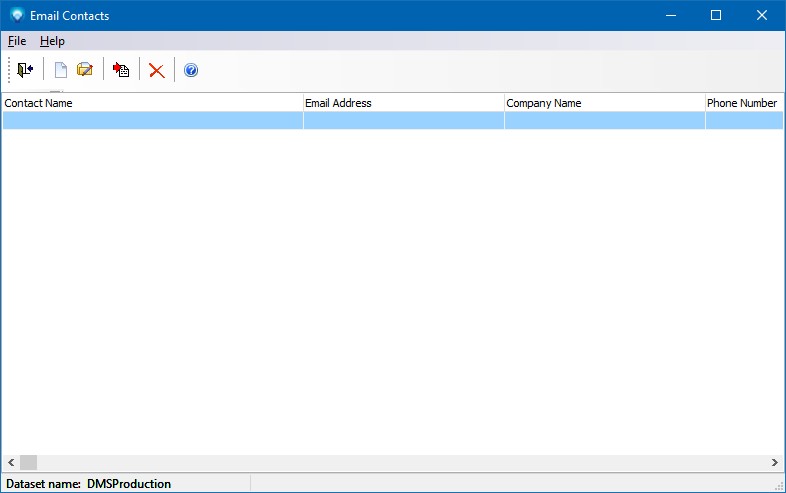The height and width of the screenshot is (493, 786).
Task: Open the edit contact folder icon
Action: pos(85,70)
